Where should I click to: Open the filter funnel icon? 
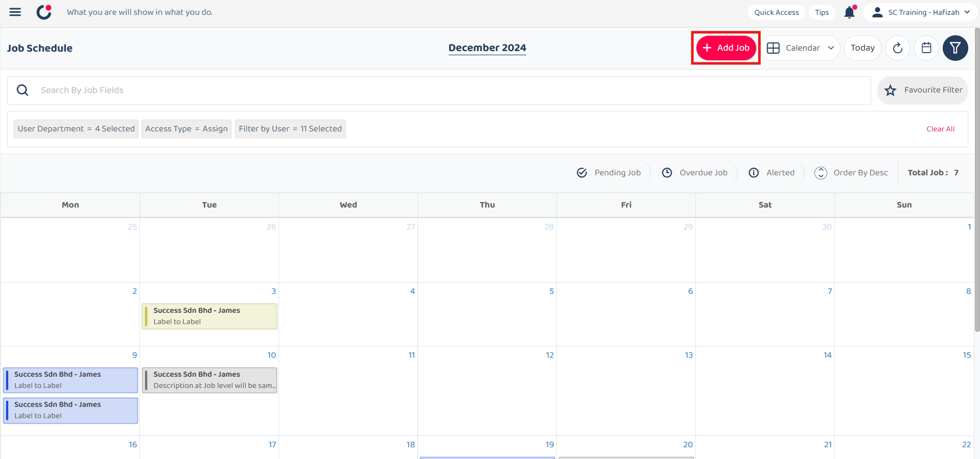(955, 48)
